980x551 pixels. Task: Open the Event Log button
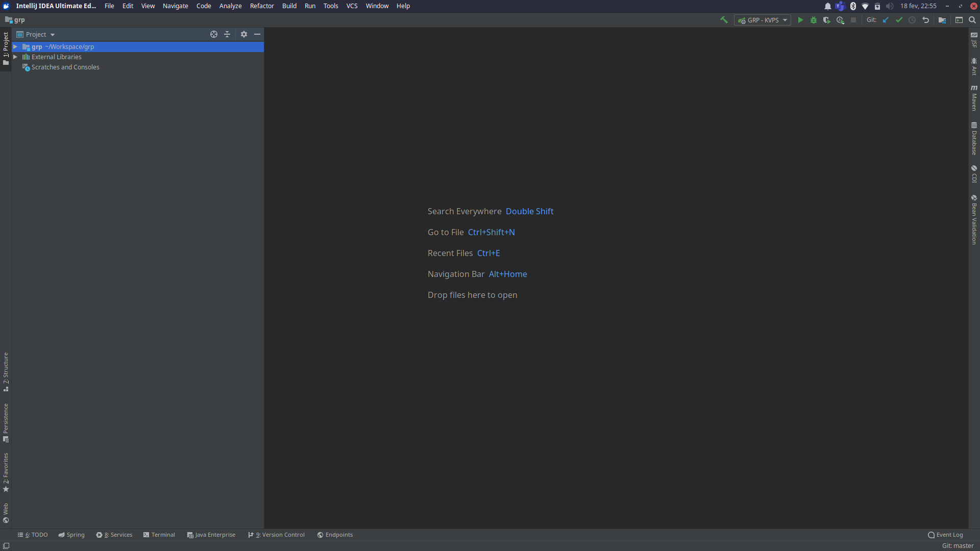[945, 535]
